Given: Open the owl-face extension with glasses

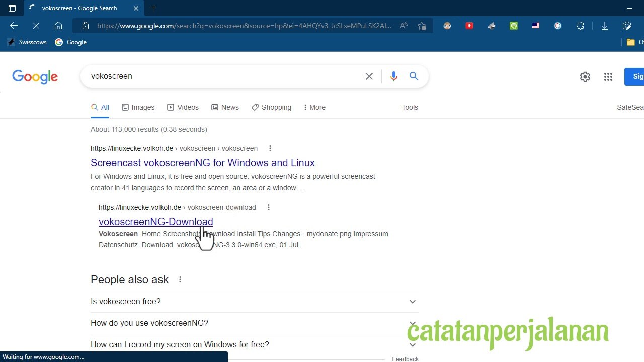Looking at the screenshot, I should pos(447,26).
